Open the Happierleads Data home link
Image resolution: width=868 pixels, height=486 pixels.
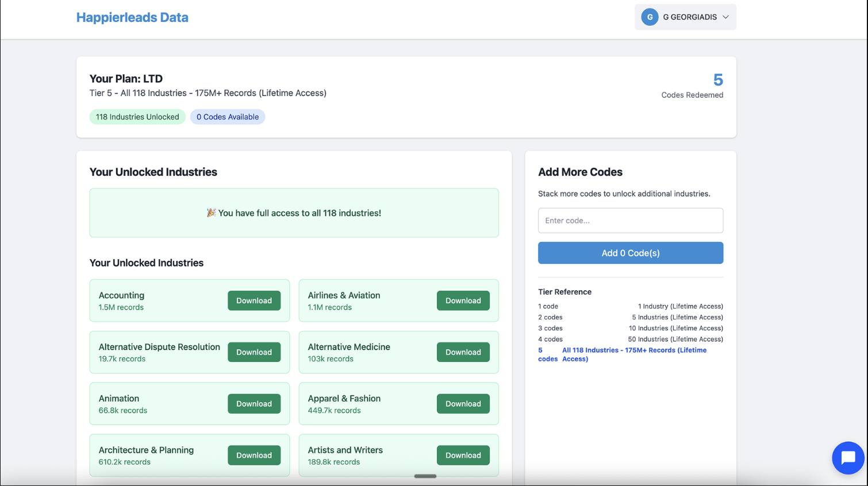(132, 17)
